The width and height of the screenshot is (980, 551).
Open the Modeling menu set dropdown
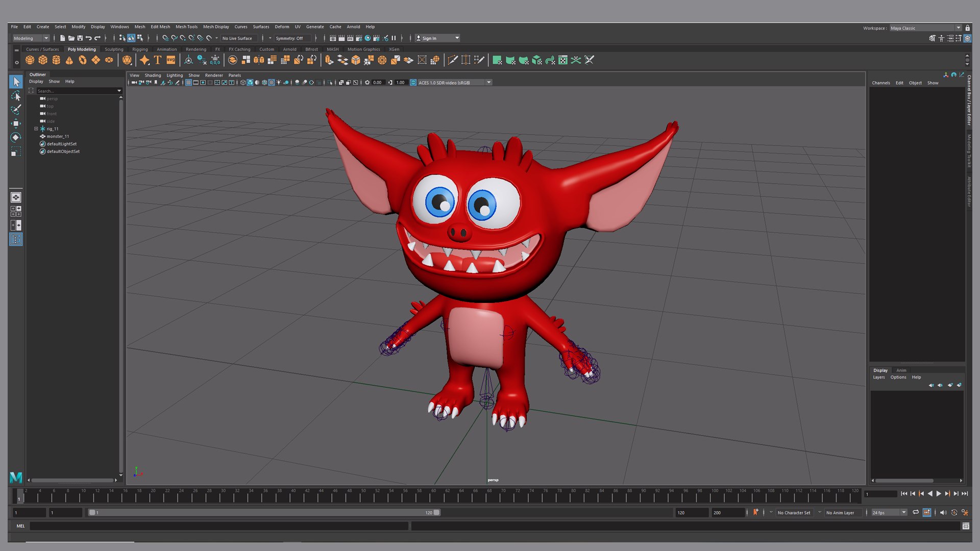(x=31, y=38)
